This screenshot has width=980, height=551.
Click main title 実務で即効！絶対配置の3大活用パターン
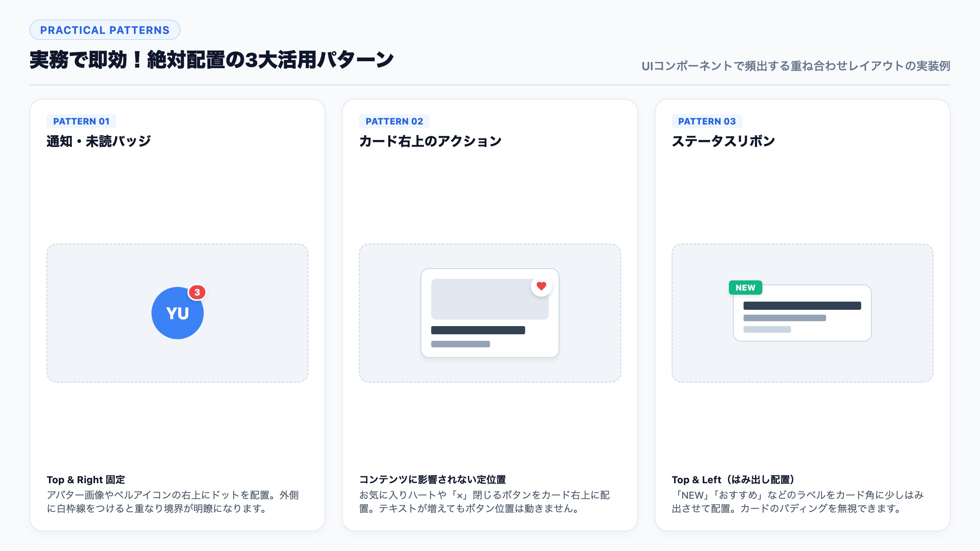point(212,60)
